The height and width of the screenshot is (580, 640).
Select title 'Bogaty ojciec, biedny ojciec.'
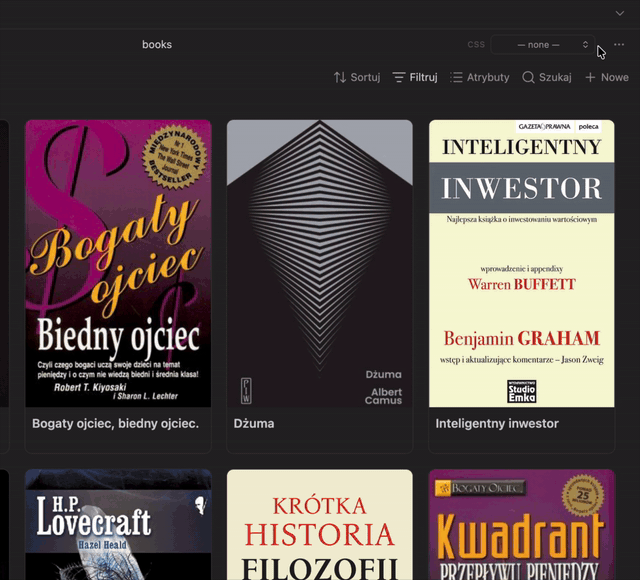[116, 424]
